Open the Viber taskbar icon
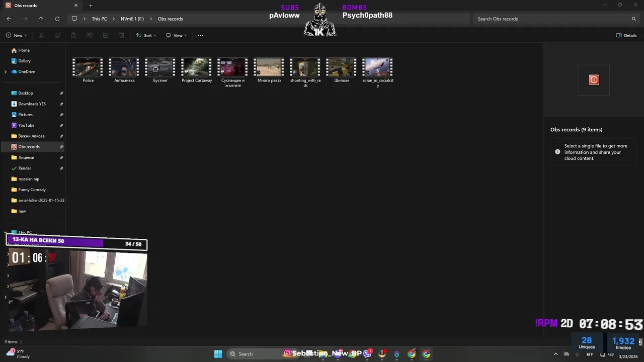The height and width of the screenshot is (362, 644). tap(367, 354)
